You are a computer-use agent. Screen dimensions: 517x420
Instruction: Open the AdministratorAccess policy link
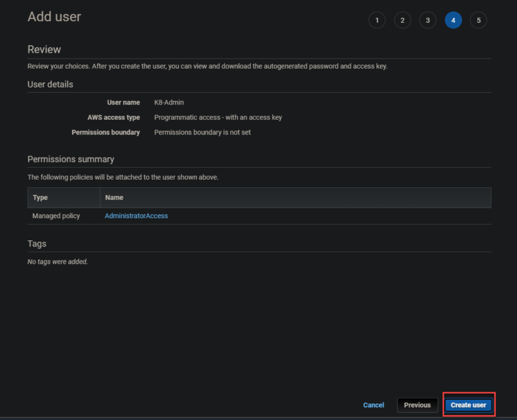point(136,216)
